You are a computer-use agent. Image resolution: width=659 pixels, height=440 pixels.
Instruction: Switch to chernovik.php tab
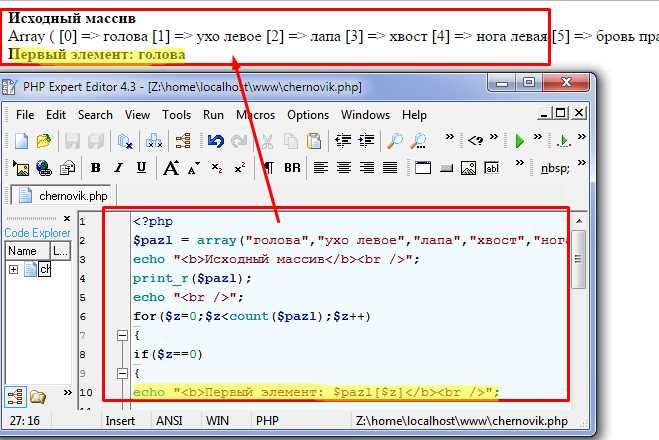pos(63,196)
